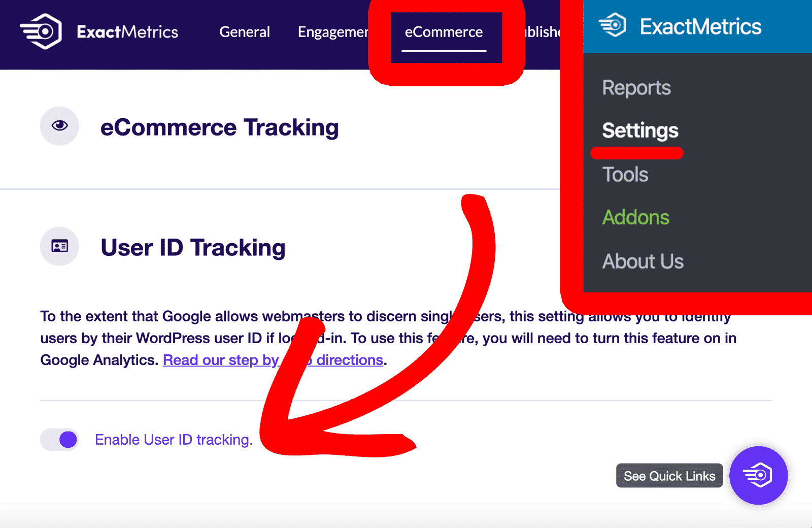The height and width of the screenshot is (528, 812).
Task: Open the General settings tab
Action: (245, 32)
